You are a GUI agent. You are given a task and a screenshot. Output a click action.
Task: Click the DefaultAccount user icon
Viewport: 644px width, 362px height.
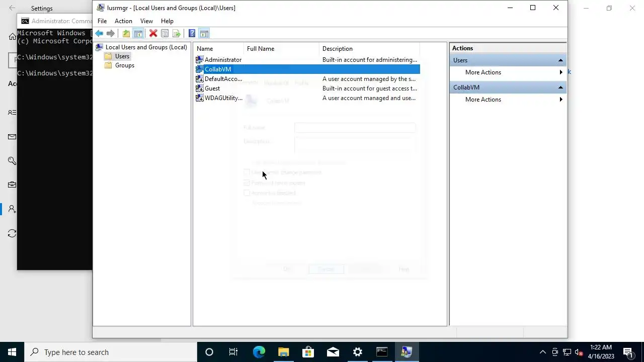tap(200, 79)
